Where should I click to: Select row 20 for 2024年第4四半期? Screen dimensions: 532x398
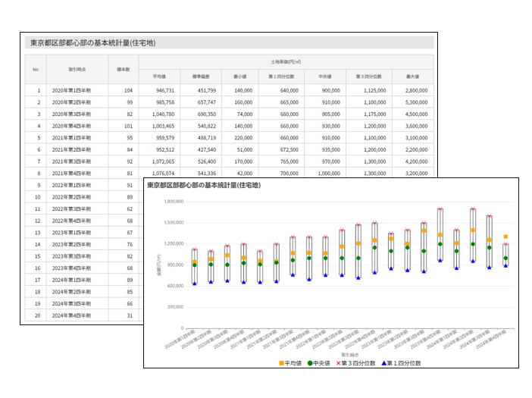pos(77,315)
